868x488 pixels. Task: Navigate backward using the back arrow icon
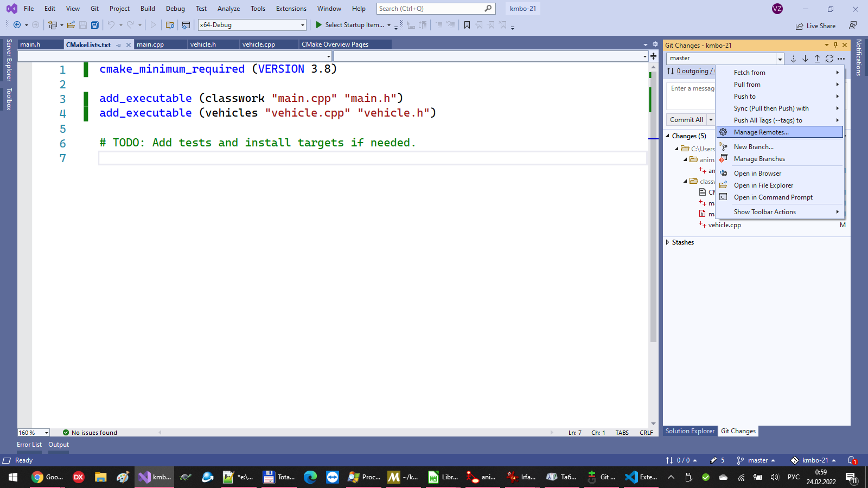pyautogui.click(x=18, y=25)
